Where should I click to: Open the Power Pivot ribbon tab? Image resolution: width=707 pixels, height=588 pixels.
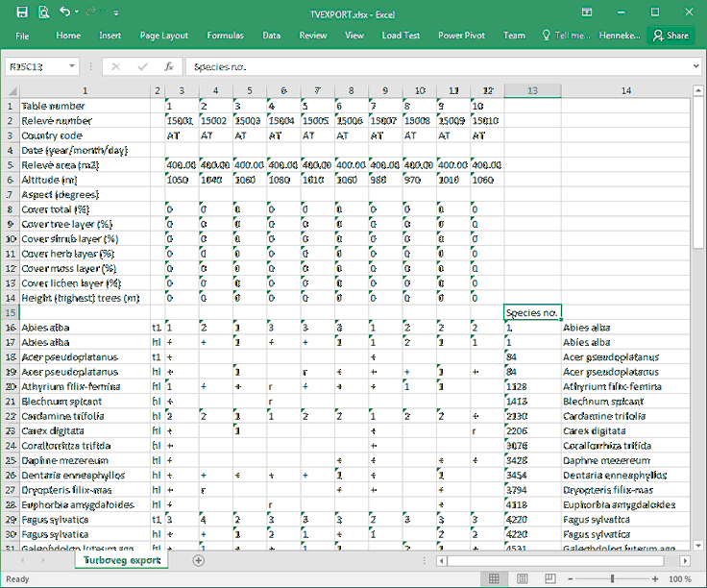point(461,36)
